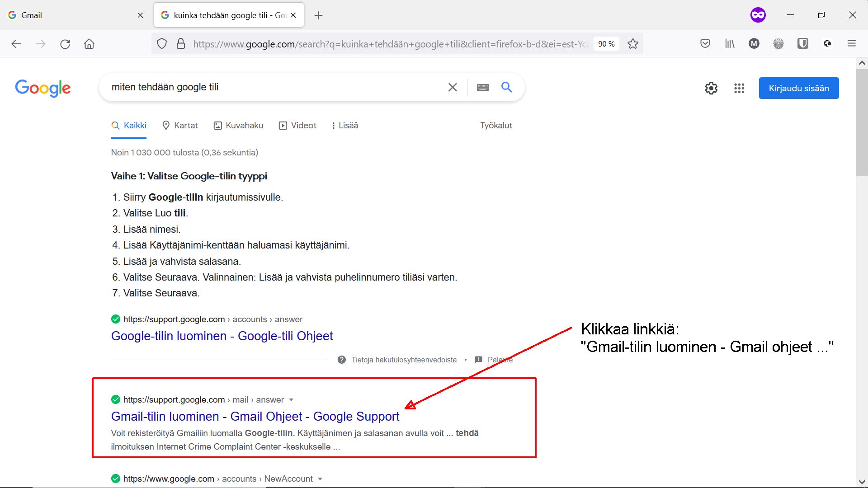868x488 pixels.
Task: Click the question mark info icon
Action: [x=342, y=360]
